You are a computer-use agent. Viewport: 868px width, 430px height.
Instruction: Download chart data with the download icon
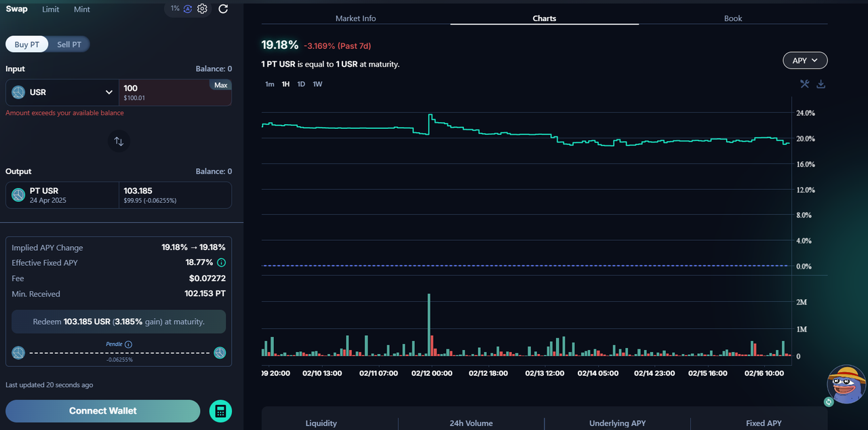[821, 84]
